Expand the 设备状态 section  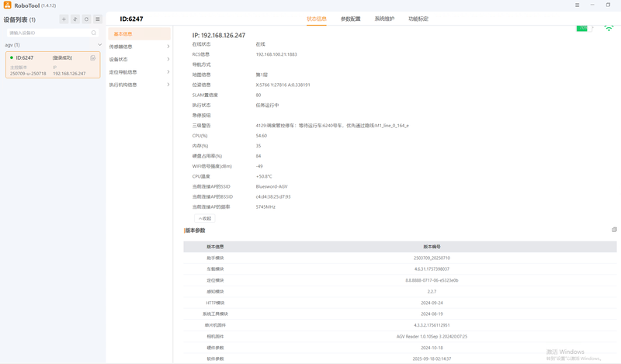[140, 60]
